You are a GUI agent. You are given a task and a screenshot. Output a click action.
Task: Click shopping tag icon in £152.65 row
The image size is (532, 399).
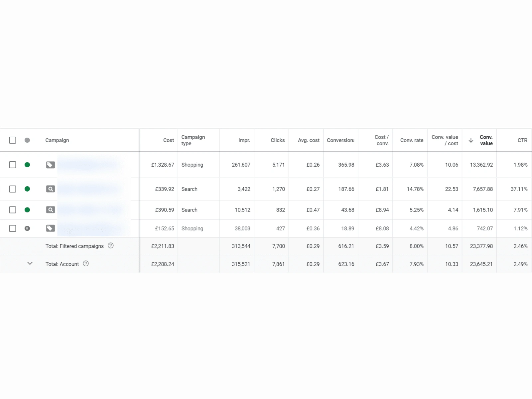point(51,228)
